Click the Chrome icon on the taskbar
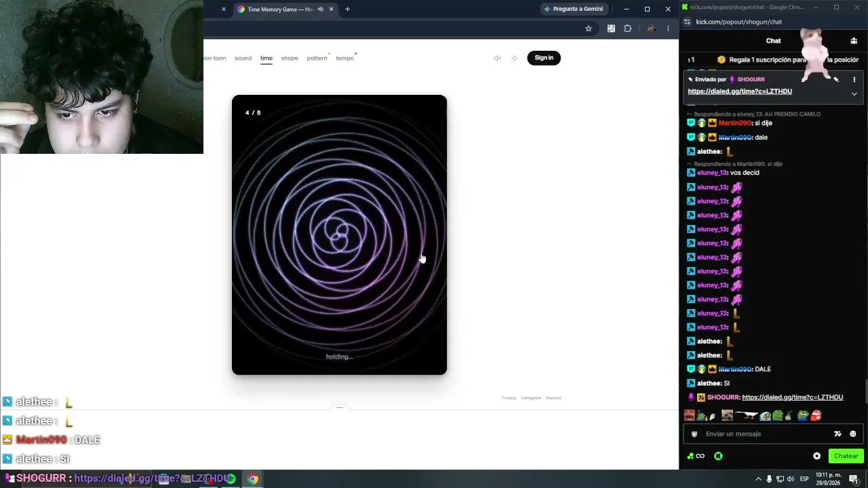 252,479
